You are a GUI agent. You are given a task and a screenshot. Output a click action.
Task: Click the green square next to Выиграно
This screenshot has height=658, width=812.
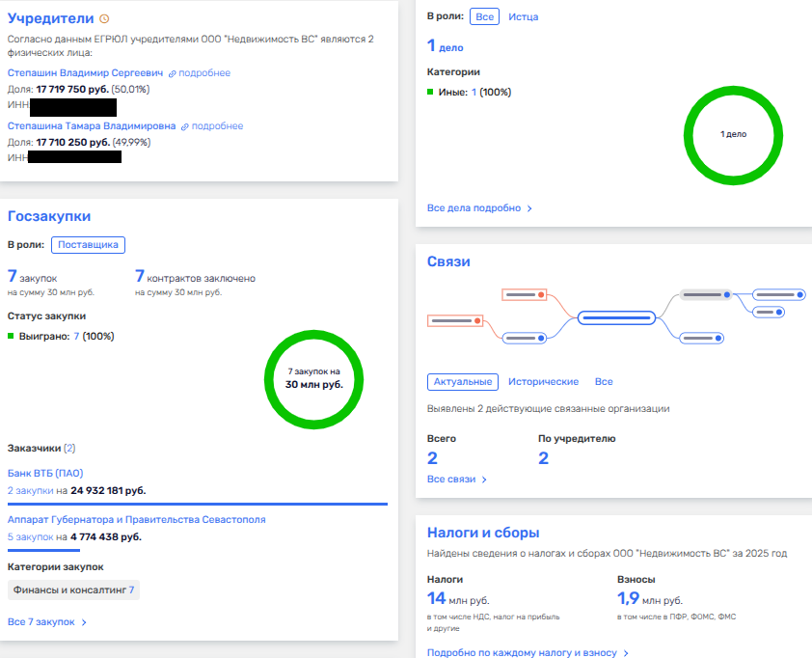pos(11,336)
